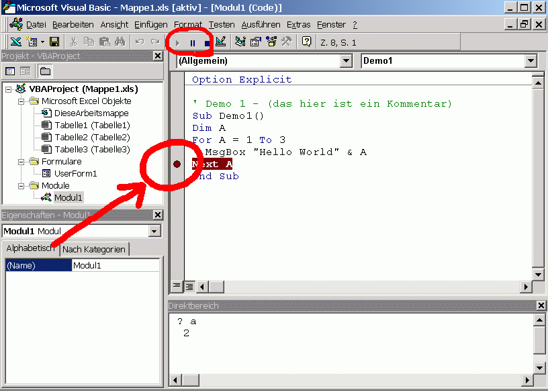The width and height of the screenshot is (548, 392).
Task: Open the Demo1 procedure dropdown
Action: tap(531, 60)
